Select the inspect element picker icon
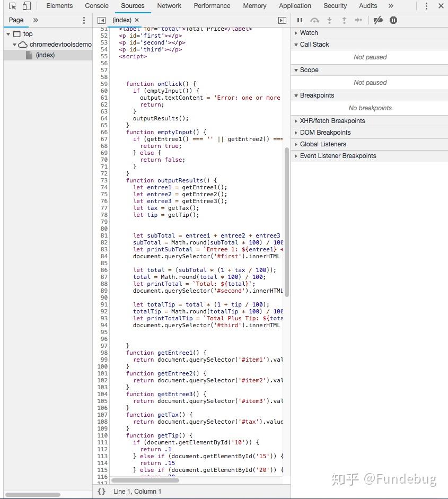The height and width of the screenshot is (499, 448). [x=12, y=6]
